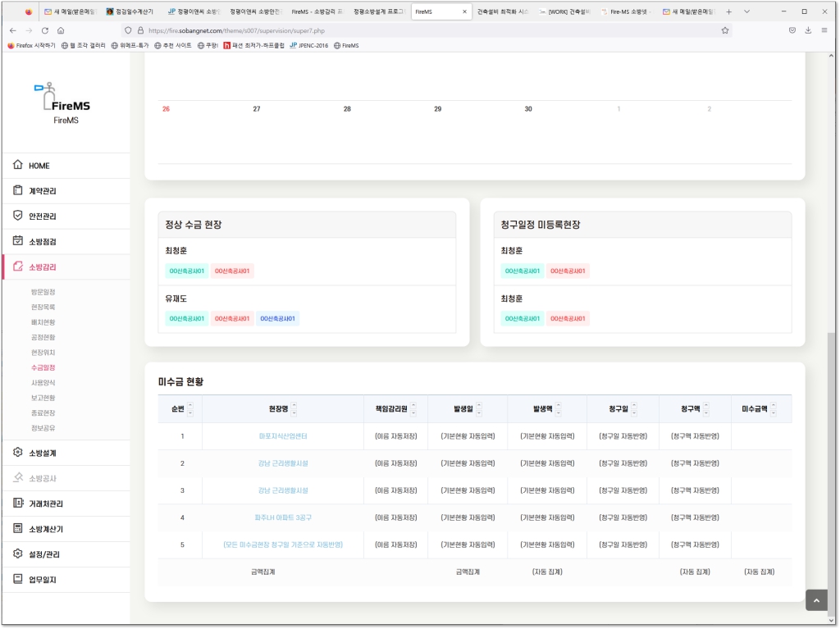
Task: Open the 파주LH 아파트 3공구 link
Action: coord(283,517)
